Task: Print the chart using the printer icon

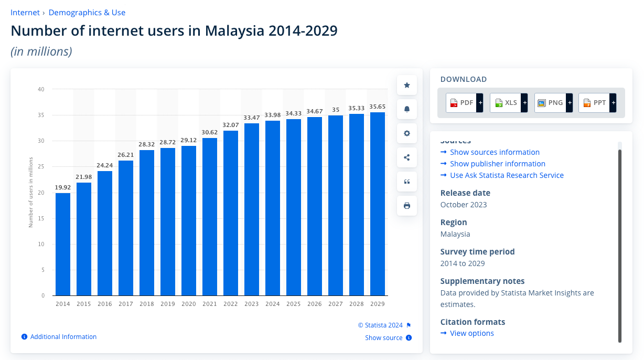Action: click(x=406, y=205)
